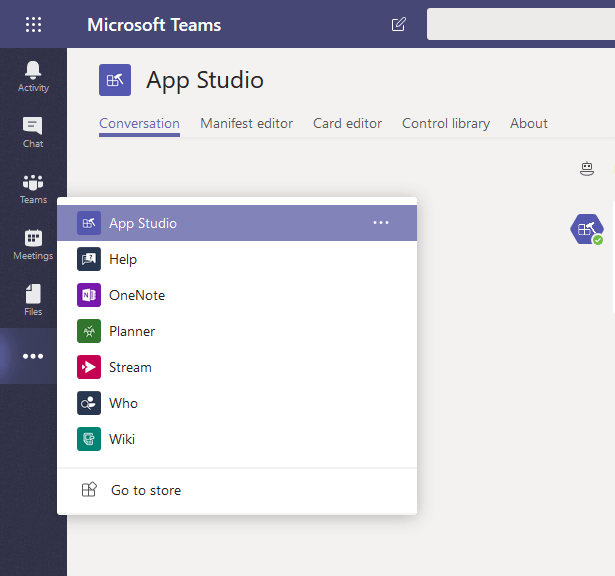Open more options for App Studio entry
615x576 pixels.
pyautogui.click(x=381, y=223)
